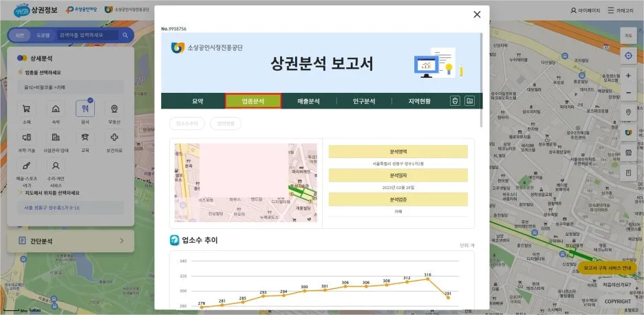Select the 숙박 (lodging) category icon
Screen dimensions: 644x315
(56, 109)
